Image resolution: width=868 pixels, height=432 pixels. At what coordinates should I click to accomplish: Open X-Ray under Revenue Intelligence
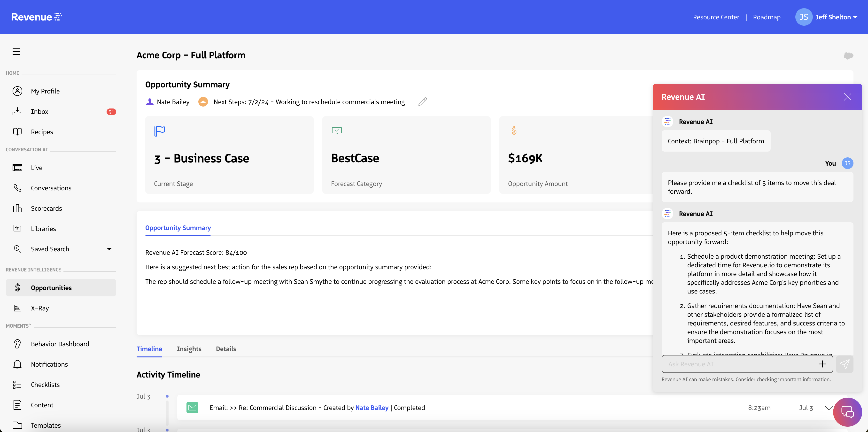pyautogui.click(x=40, y=308)
